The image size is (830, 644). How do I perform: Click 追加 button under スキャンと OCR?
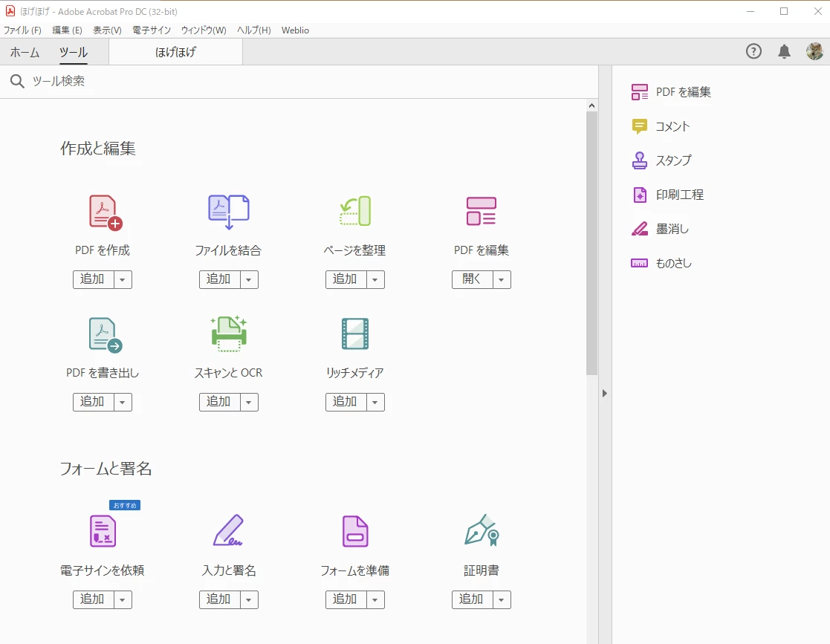coord(220,402)
